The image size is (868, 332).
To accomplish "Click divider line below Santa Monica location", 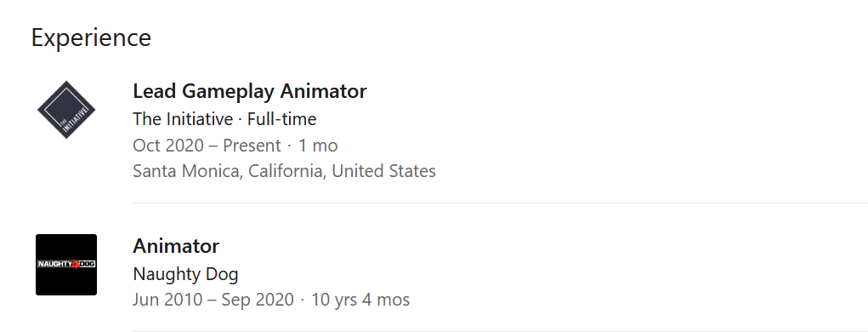I will 501,203.
